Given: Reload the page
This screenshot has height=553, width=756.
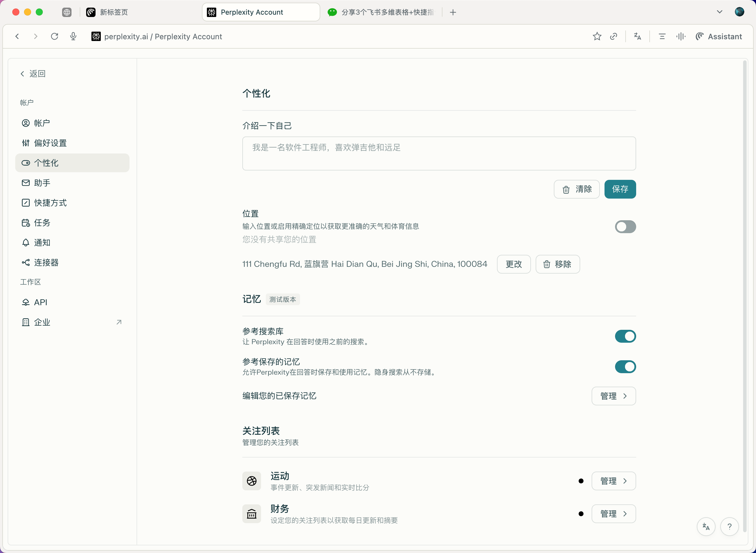Looking at the screenshot, I should pos(55,37).
